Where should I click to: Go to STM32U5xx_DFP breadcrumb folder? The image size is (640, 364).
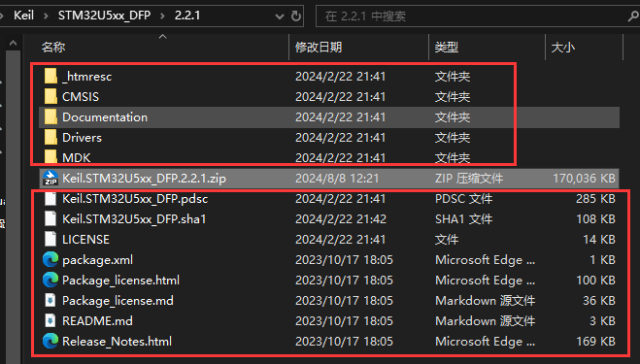[x=104, y=16]
